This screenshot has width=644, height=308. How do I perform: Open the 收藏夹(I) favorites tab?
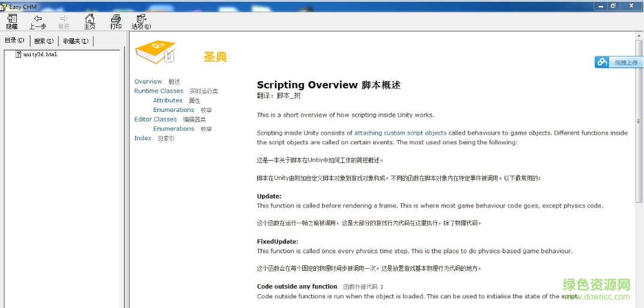[x=76, y=41]
